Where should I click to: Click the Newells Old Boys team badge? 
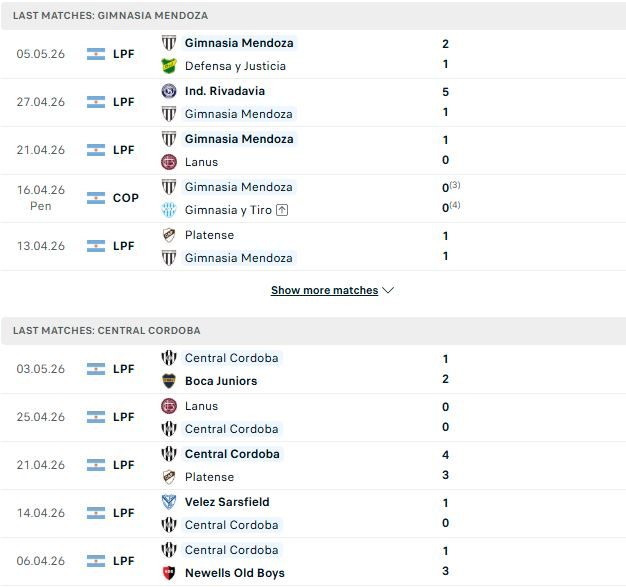(x=169, y=573)
